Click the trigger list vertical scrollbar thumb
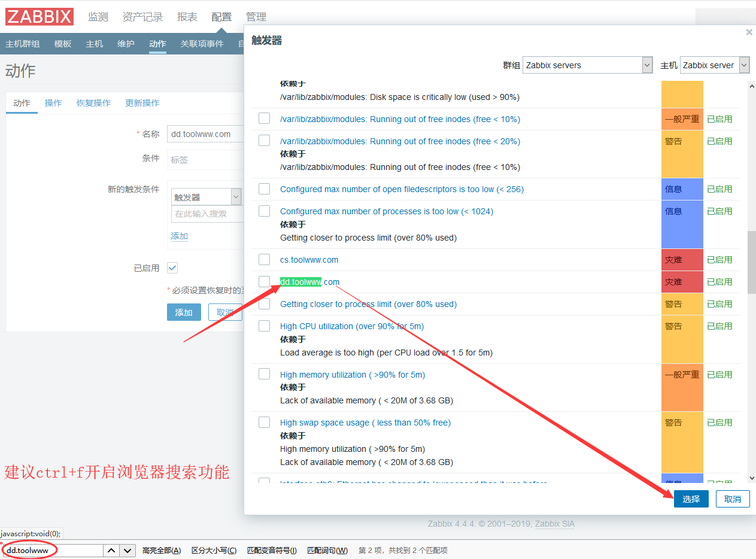756x559 pixels. 752,262
